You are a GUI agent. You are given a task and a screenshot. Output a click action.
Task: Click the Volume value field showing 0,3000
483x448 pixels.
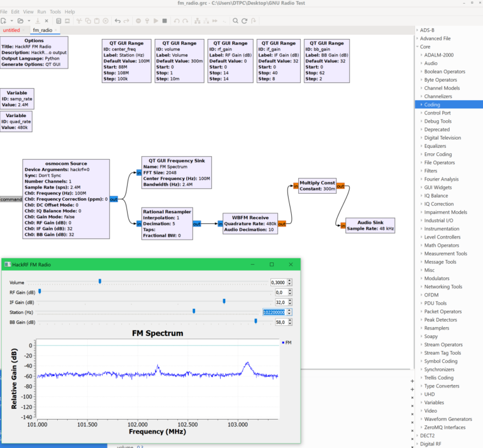tap(279, 283)
